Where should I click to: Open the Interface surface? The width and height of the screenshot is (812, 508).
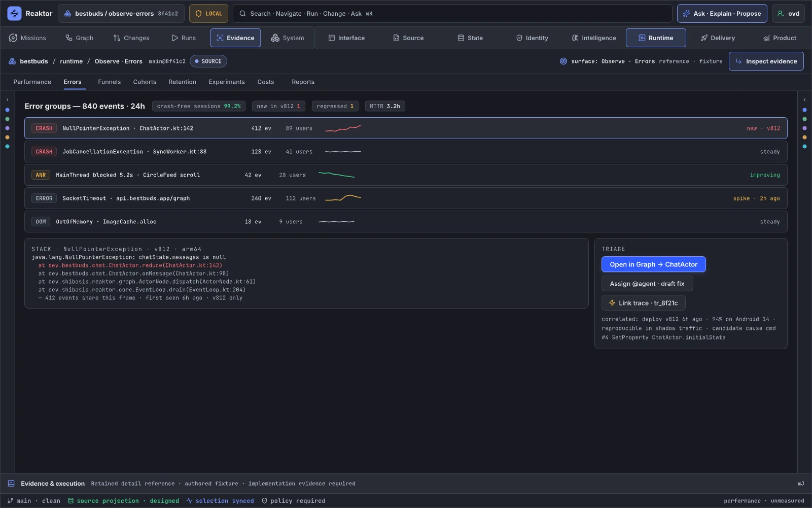(x=346, y=38)
